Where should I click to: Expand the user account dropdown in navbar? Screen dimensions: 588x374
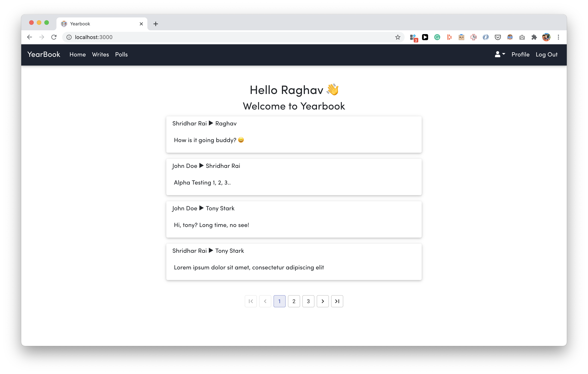tap(500, 55)
